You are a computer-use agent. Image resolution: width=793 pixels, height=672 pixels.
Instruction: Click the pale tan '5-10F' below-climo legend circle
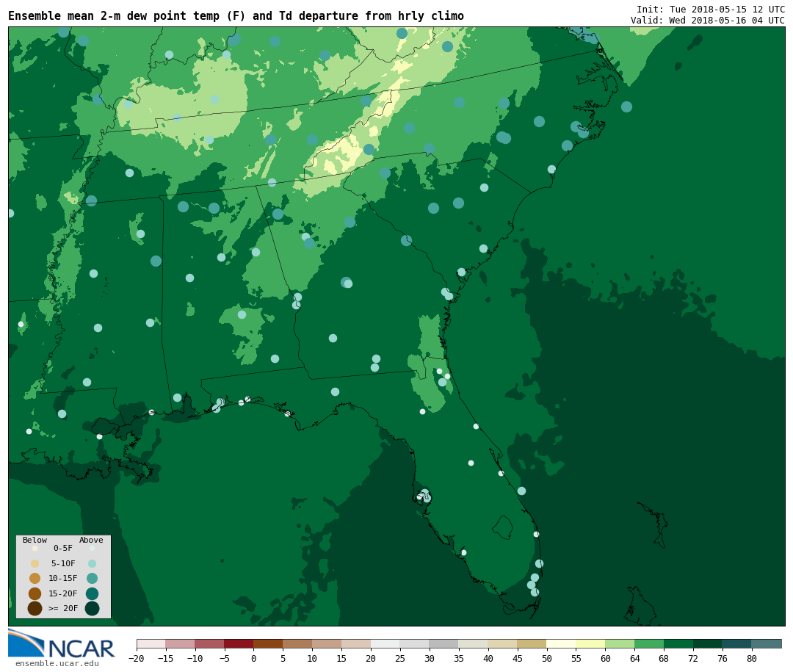(35, 564)
